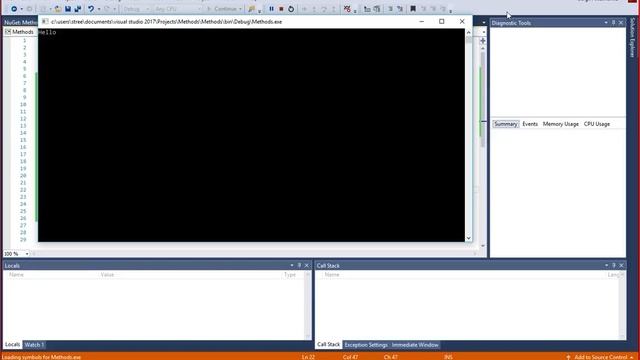
Task: Open the dropdown arrow beside Undo
Action: tap(99, 9)
